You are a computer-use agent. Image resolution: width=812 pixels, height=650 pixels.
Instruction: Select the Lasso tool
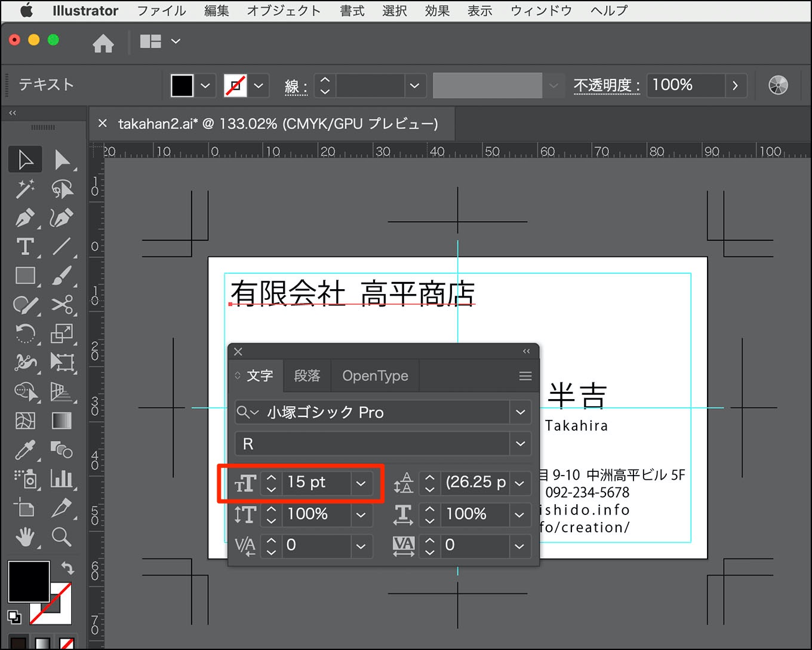(62, 189)
